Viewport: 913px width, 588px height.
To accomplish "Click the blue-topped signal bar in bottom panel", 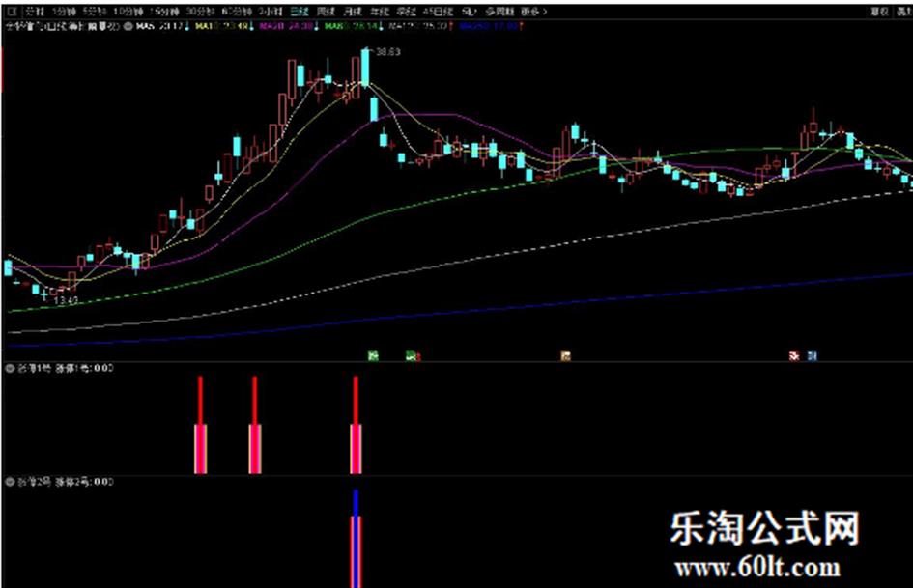I will click(x=356, y=539).
